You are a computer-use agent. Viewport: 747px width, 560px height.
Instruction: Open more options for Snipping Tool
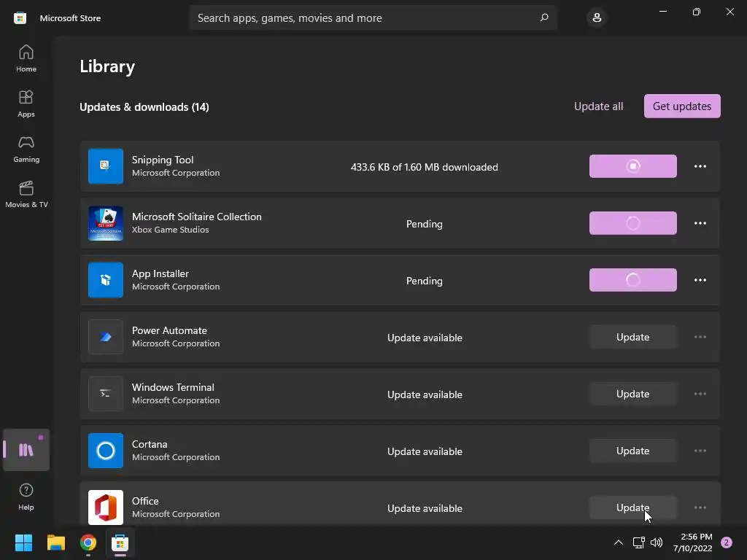700,166
